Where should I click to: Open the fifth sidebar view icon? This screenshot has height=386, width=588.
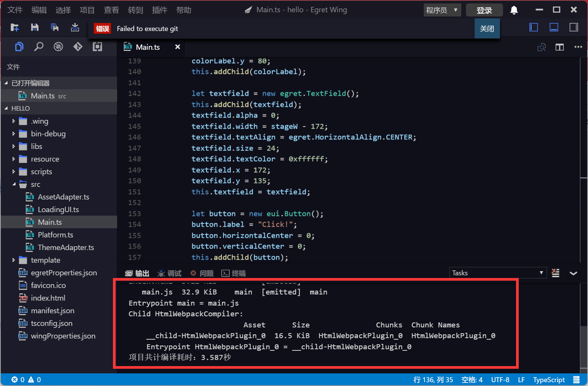97,47
